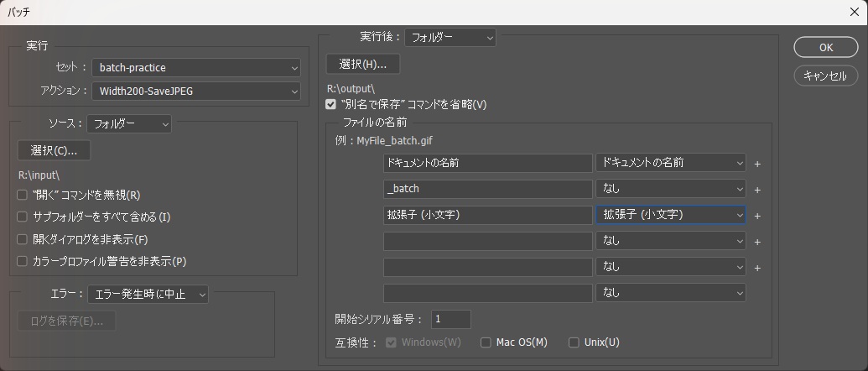Open the 実行後 dropdown set to フォルダー
The height and width of the screenshot is (371, 868).
[x=450, y=38]
